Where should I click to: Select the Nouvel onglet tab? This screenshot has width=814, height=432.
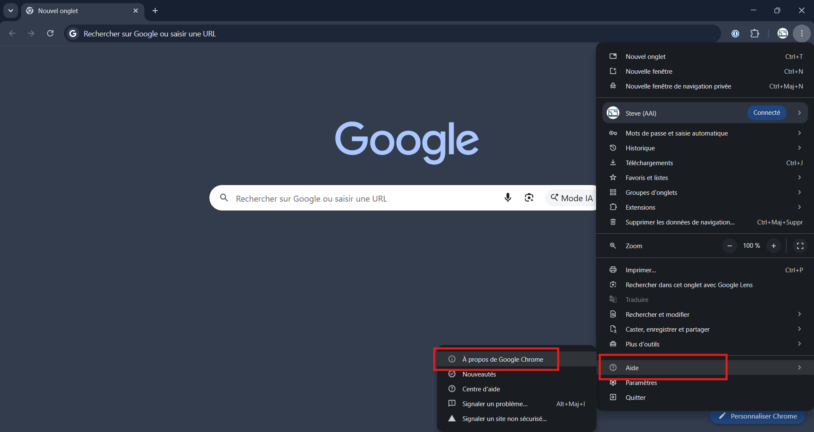(82, 11)
